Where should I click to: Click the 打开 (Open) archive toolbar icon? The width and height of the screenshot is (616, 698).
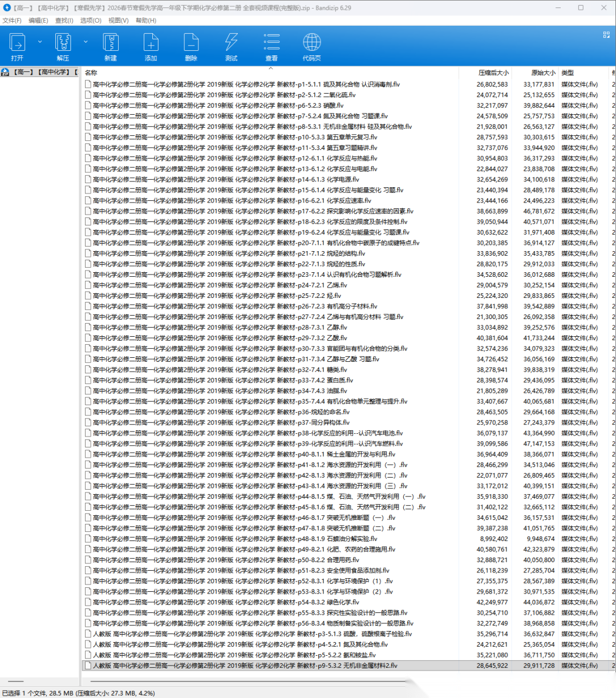point(17,46)
